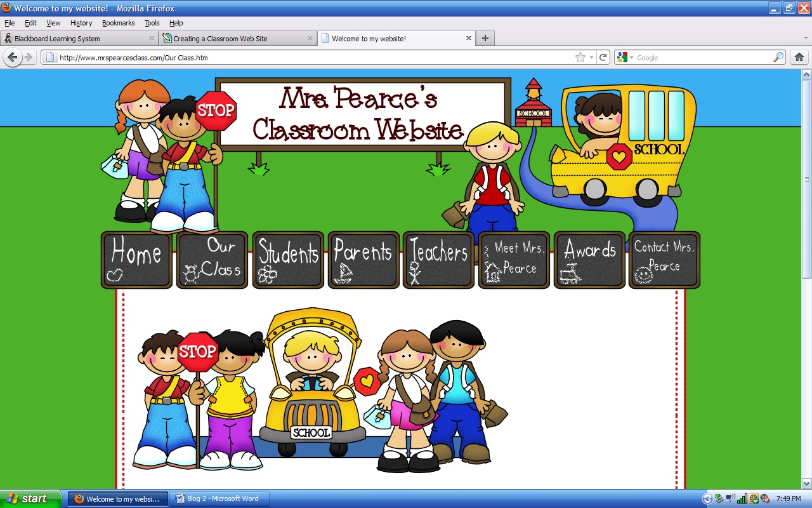812x508 pixels.
Task: Open the list-all-tabs dropdown on the right
Action: (805, 37)
